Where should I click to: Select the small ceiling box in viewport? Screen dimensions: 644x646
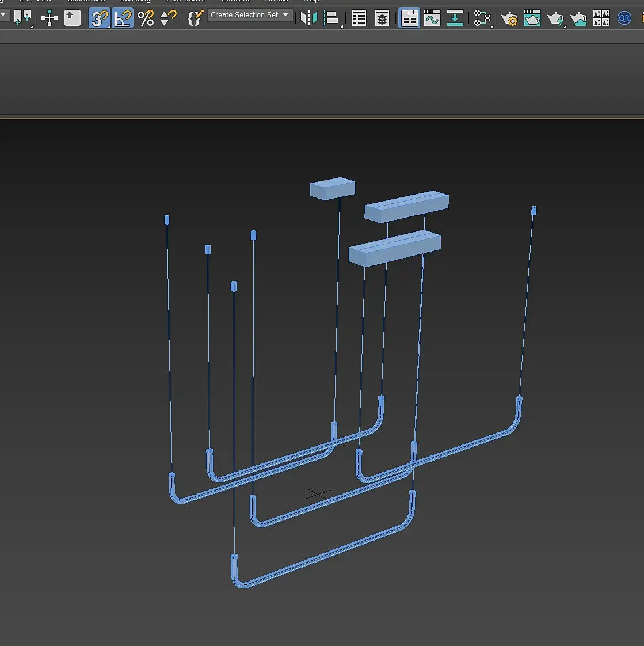(x=332, y=188)
